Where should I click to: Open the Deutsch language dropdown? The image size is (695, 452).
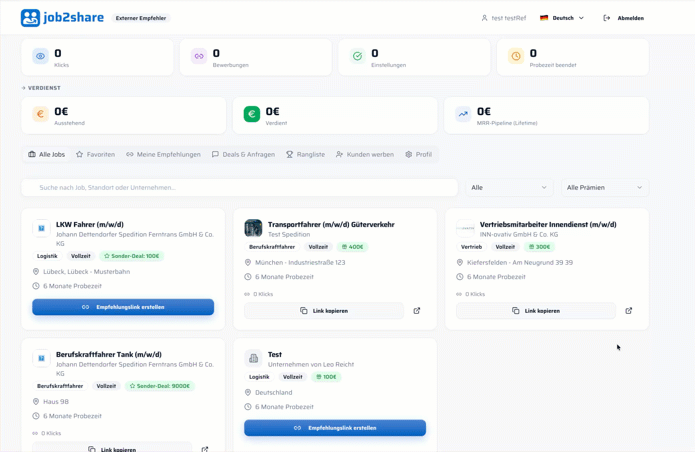(x=562, y=18)
